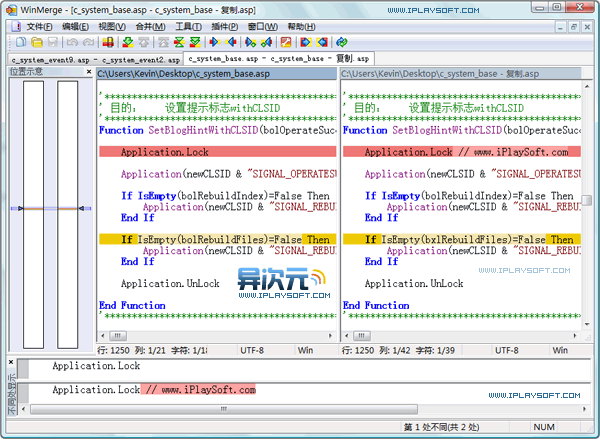
Task: Jump to the Last Difference icon
Action: (x=195, y=42)
